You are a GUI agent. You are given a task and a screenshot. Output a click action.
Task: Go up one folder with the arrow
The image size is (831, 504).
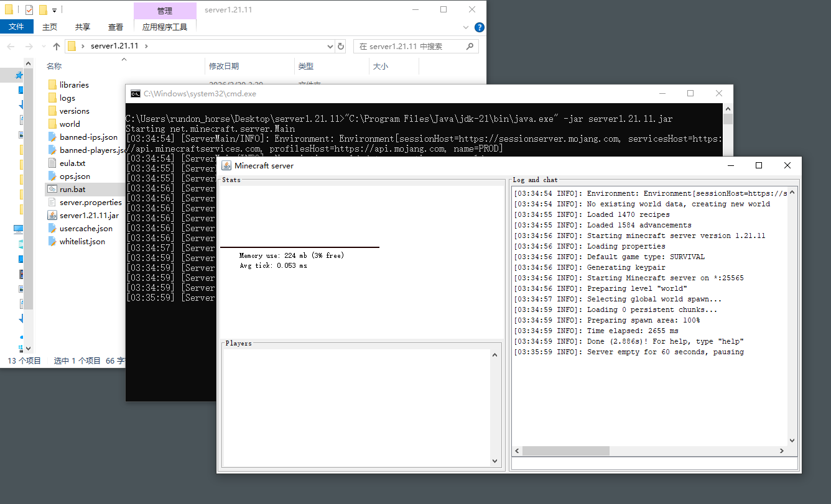point(57,47)
